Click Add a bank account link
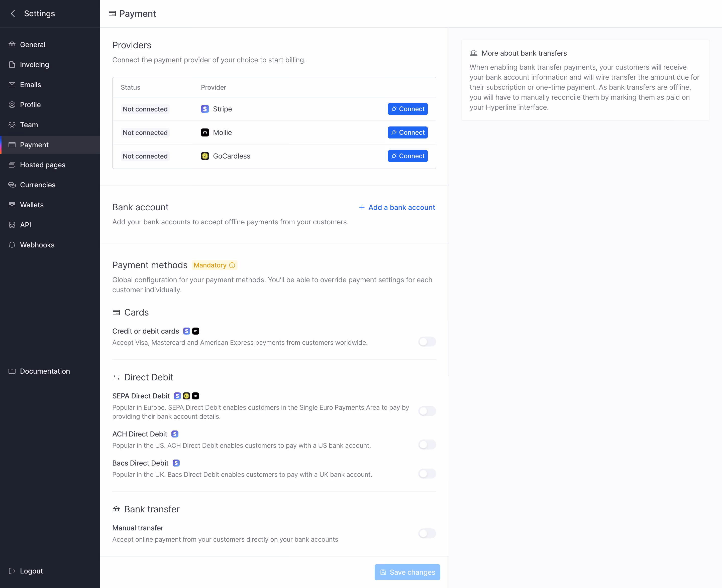 point(397,207)
